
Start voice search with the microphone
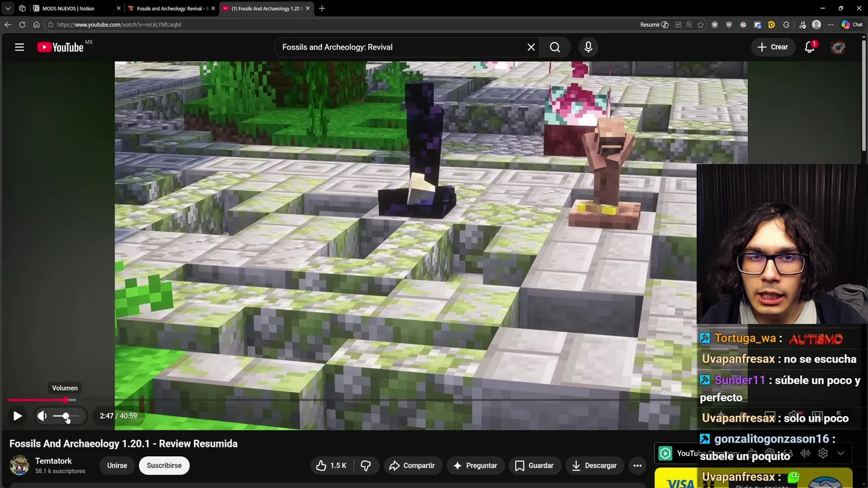point(588,47)
